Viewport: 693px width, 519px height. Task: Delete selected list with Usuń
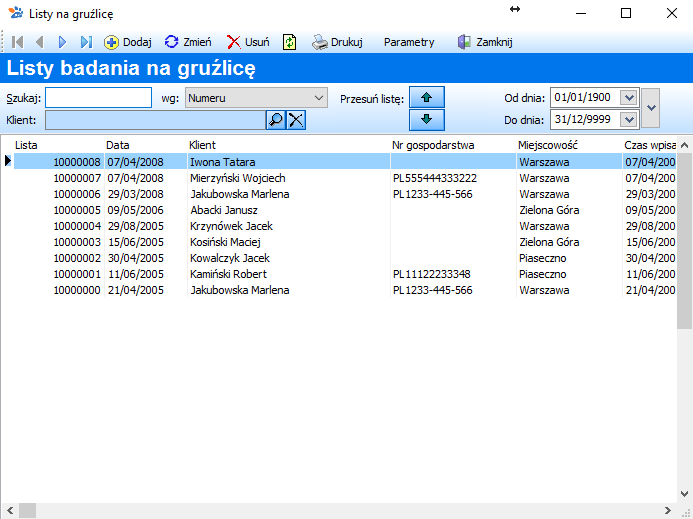pyautogui.click(x=248, y=42)
